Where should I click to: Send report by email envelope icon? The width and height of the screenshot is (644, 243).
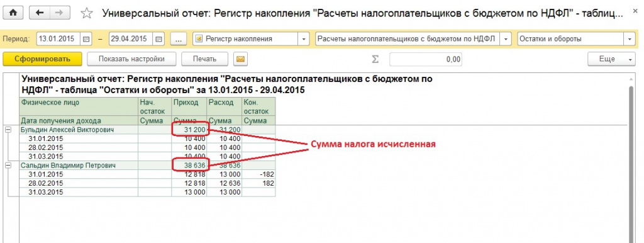coord(240,59)
